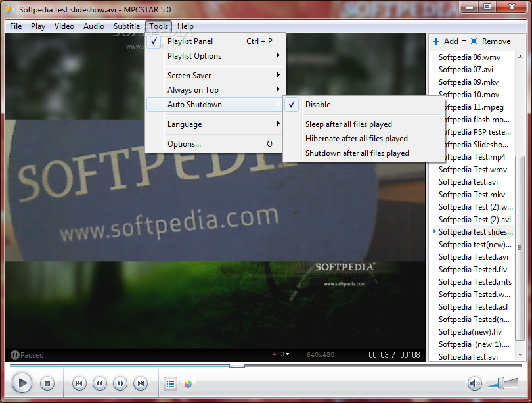
Task: Select the checked Disable option
Action: (364, 105)
